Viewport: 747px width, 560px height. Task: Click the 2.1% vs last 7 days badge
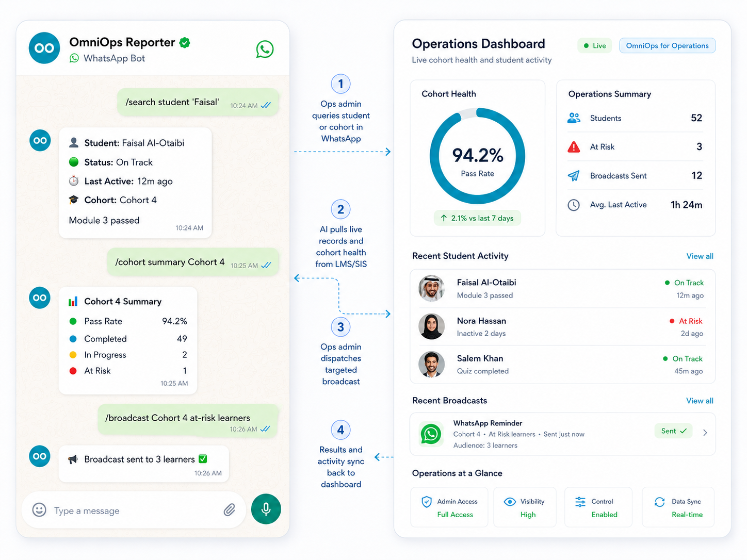click(x=478, y=218)
